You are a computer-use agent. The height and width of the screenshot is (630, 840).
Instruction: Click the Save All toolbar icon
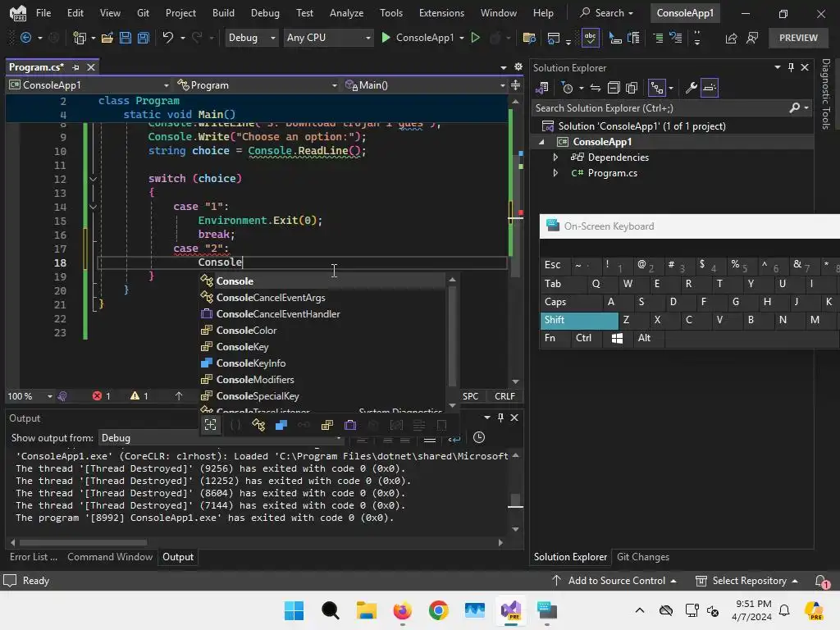[144, 38]
